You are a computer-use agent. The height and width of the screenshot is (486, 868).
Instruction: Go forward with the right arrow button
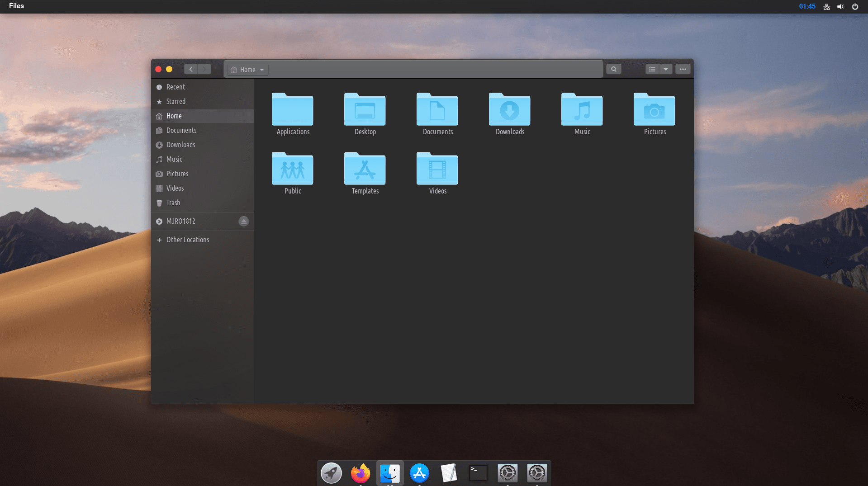coord(204,69)
